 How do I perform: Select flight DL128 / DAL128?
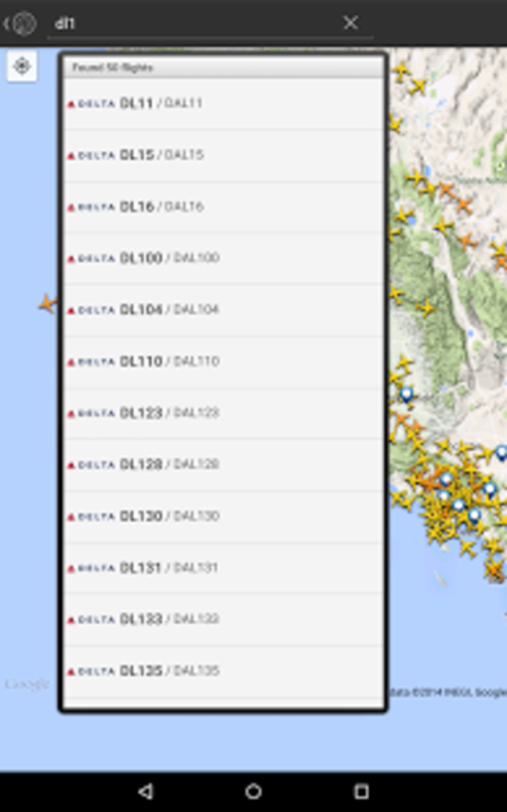(223, 465)
